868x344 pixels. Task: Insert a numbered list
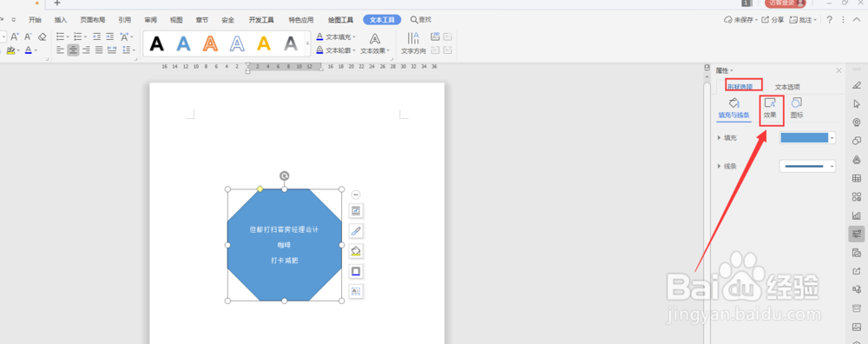pyautogui.click(x=77, y=36)
